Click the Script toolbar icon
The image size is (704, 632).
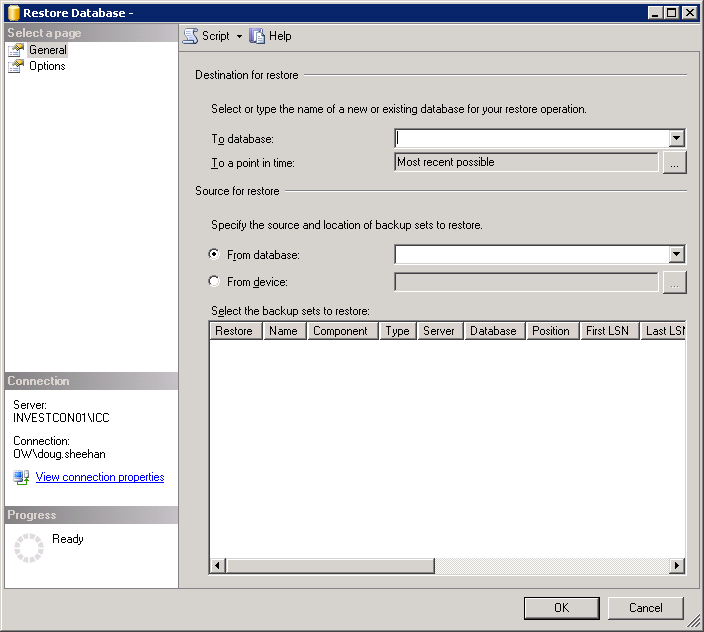coord(190,36)
